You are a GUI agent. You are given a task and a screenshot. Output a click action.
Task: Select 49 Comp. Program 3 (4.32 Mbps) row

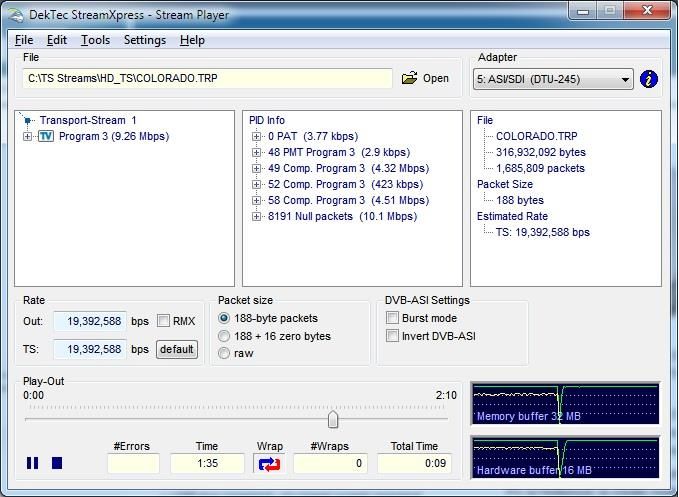click(x=349, y=168)
